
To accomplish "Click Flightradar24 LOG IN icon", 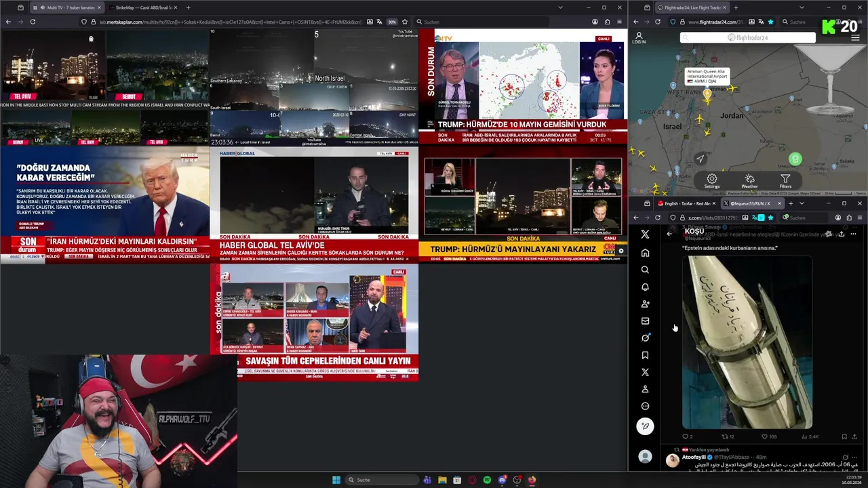I will pos(639,38).
